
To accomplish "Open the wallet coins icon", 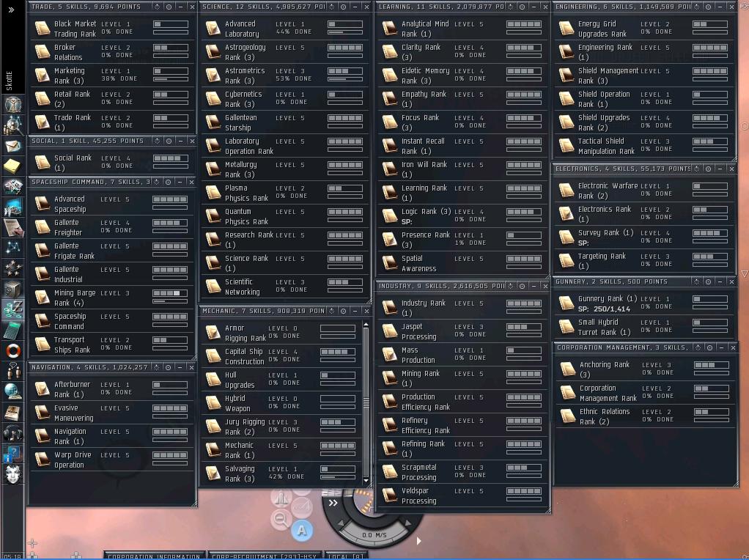I will pyautogui.click(x=13, y=309).
